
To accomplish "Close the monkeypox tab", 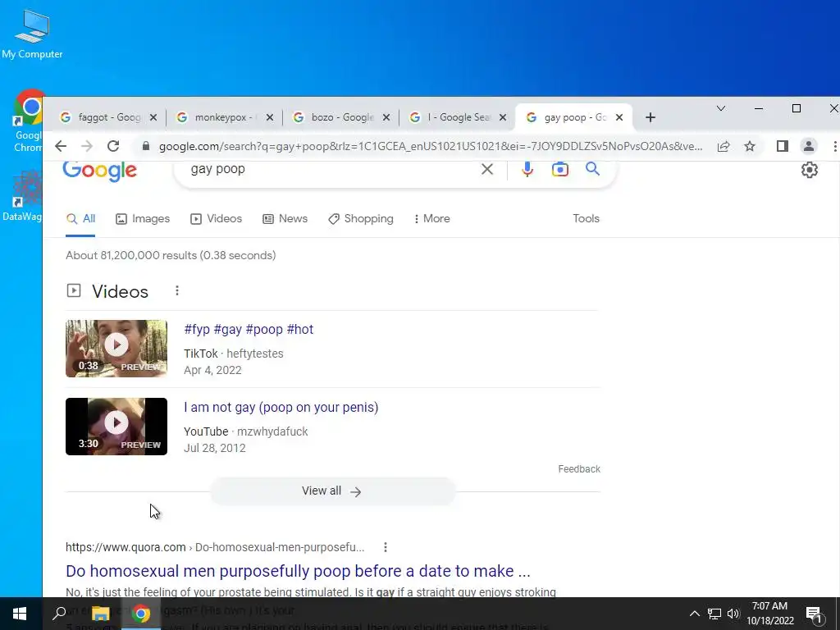I will point(269,117).
